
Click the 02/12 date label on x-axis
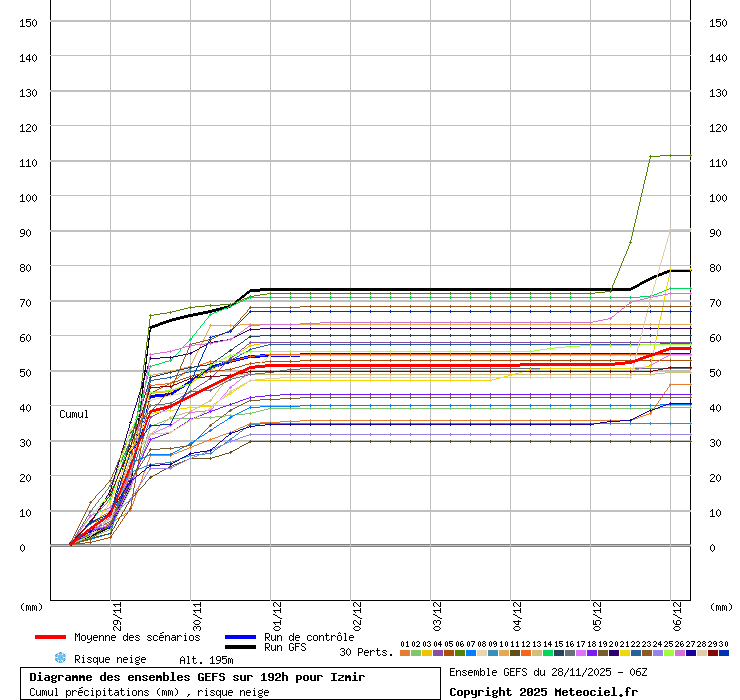point(357,616)
